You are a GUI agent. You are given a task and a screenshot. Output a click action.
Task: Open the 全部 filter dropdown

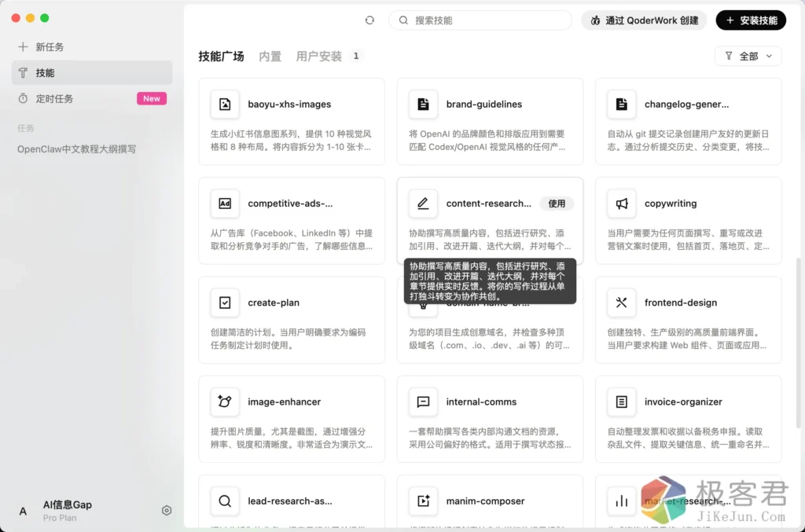tap(748, 56)
